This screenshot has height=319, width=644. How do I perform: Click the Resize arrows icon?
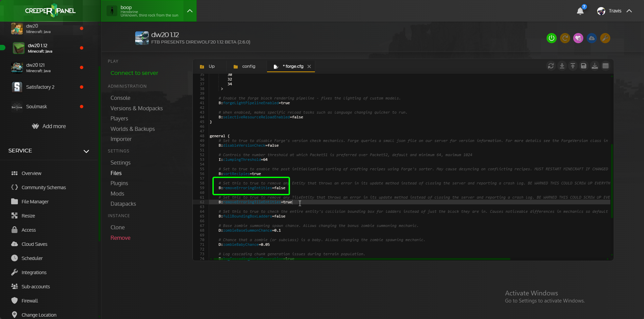(x=14, y=215)
